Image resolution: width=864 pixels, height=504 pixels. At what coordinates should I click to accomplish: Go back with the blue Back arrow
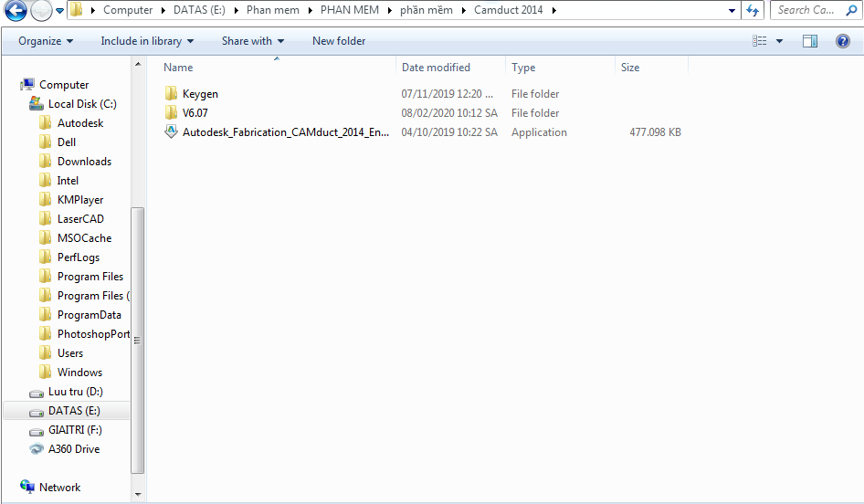[15, 10]
